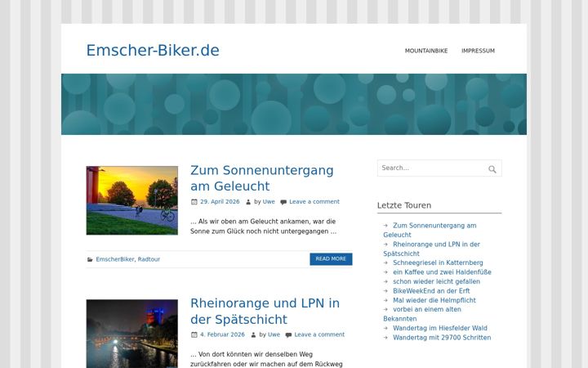
Task: Click the author icon on the Sonnenuntergang post
Action: (248, 202)
